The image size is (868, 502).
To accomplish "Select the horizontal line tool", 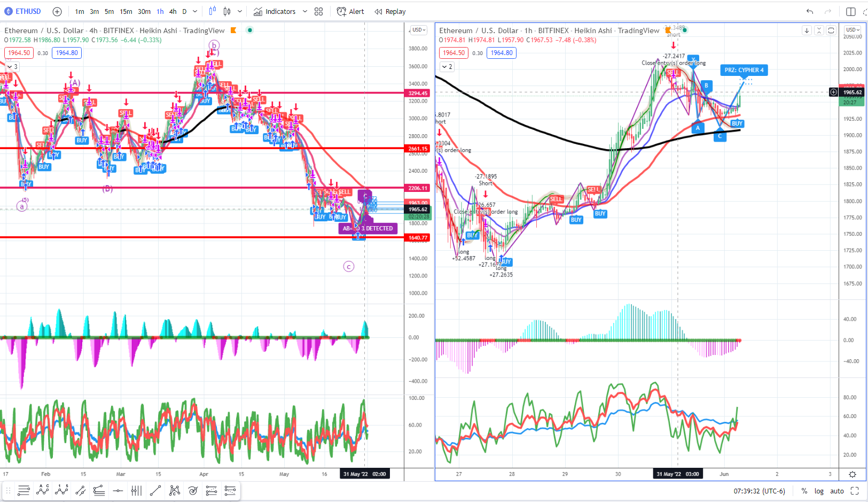I will pos(118,490).
